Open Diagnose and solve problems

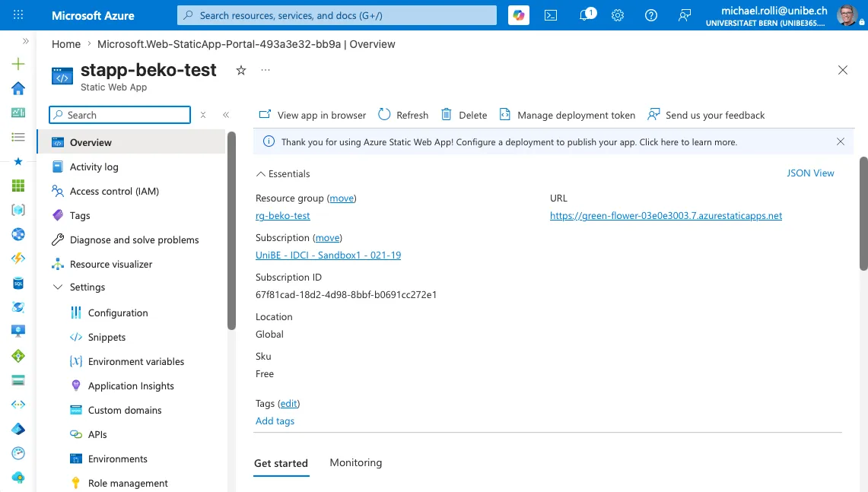[x=132, y=240]
